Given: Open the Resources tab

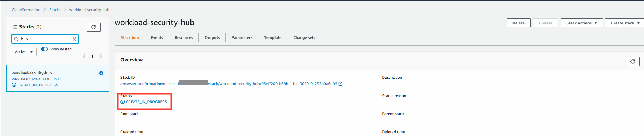Looking at the screenshot, I should tap(184, 37).
